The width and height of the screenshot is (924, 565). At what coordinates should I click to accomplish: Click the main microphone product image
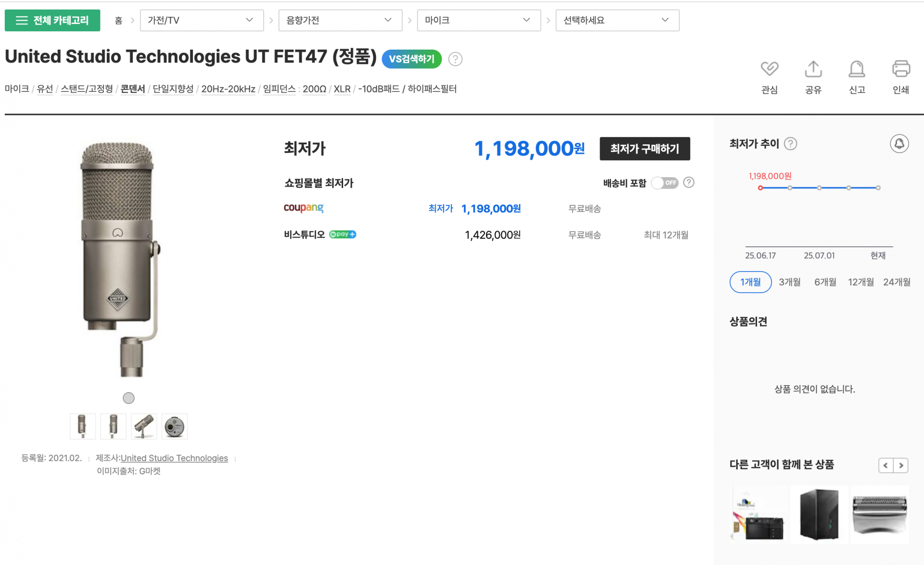coord(120,259)
